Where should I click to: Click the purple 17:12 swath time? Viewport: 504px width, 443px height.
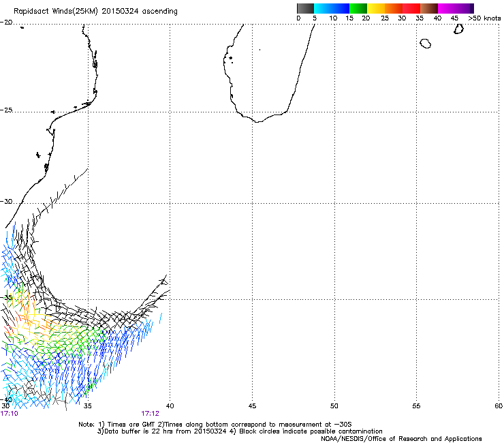[x=150, y=414]
